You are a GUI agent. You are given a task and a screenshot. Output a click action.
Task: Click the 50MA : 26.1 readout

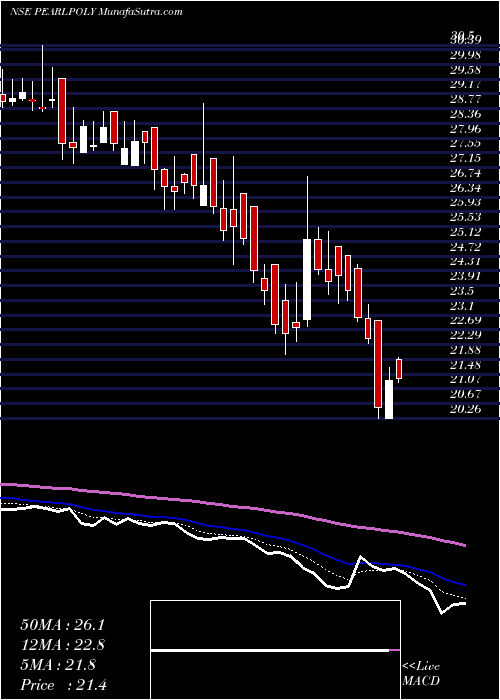[x=62, y=625]
